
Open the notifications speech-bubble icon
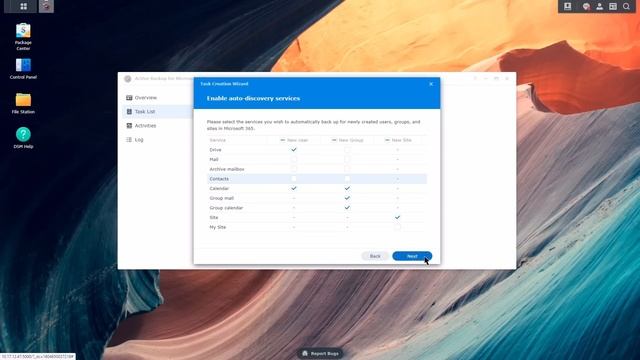(586, 6)
